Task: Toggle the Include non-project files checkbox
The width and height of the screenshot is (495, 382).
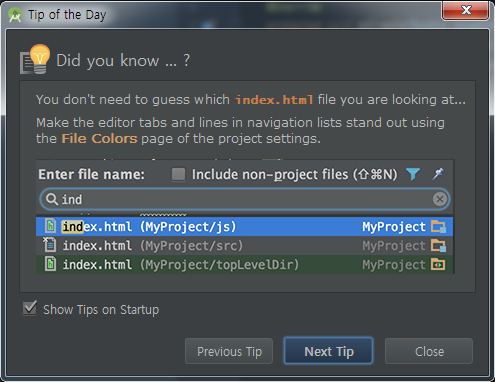Action: [178, 174]
